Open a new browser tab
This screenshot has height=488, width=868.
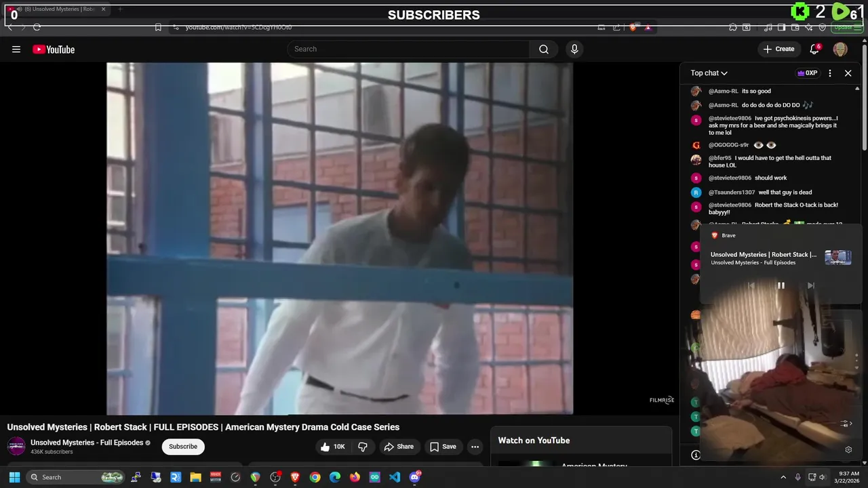(120, 9)
